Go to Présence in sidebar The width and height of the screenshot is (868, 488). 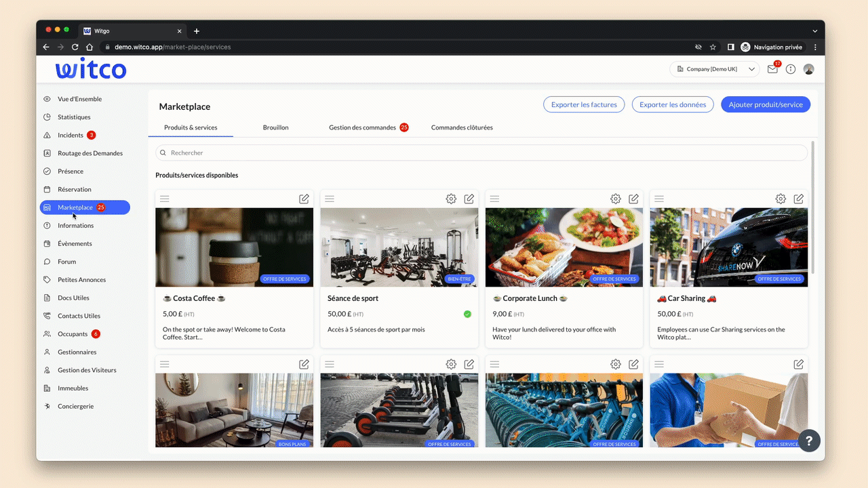(71, 171)
